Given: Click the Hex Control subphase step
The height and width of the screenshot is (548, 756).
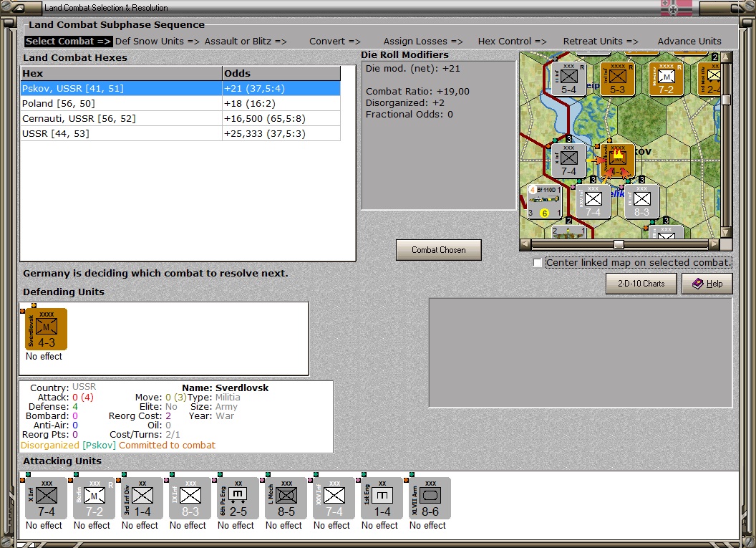Looking at the screenshot, I should click(512, 42).
